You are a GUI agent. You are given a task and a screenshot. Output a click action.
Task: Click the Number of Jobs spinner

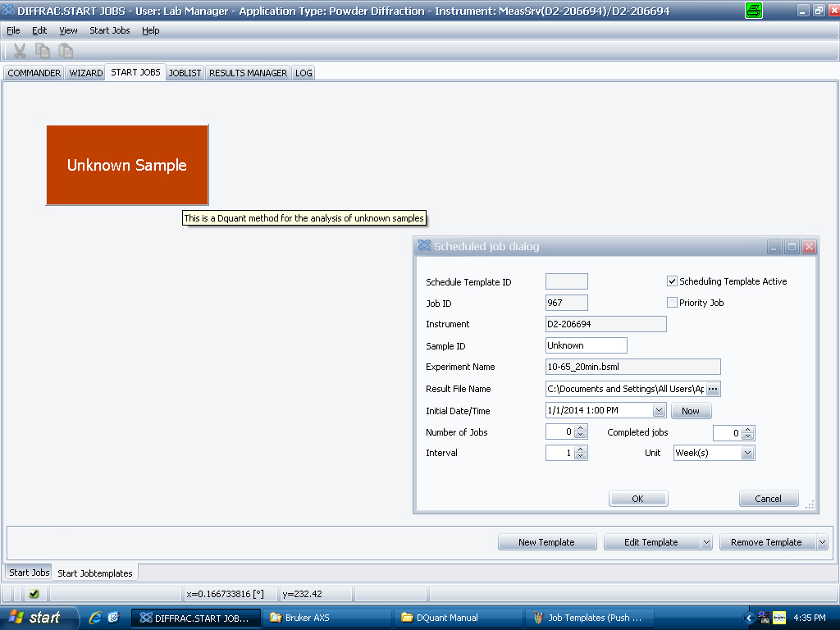point(580,431)
